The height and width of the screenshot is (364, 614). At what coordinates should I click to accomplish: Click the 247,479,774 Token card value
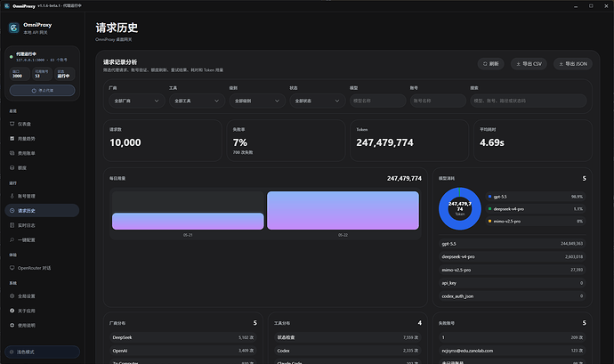(x=384, y=142)
